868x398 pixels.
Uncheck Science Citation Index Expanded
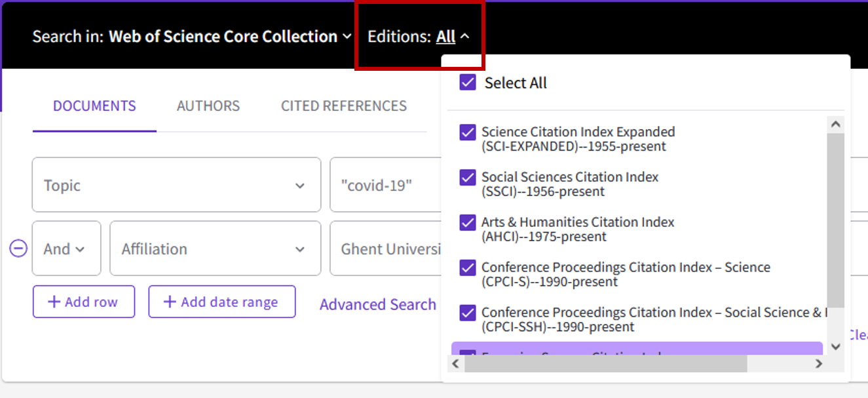point(468,132)
